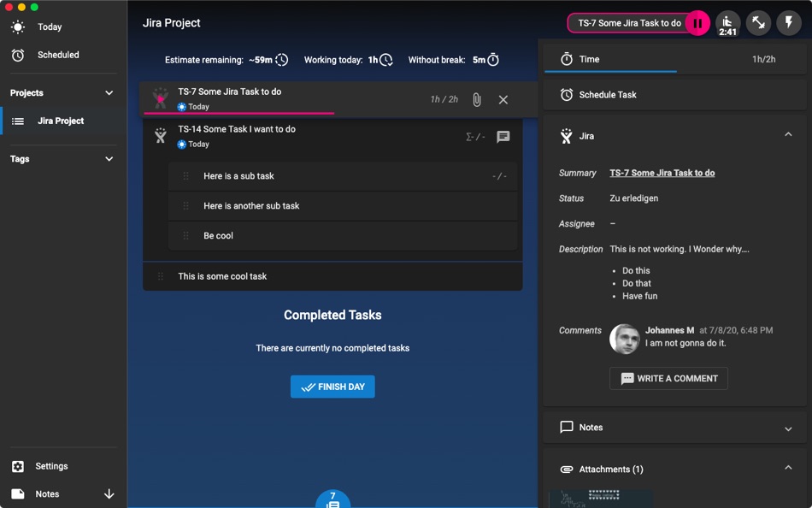Click drag handle of 'Here is another sub task'
This screenshot has height=508, width=812.
(186, 206)
